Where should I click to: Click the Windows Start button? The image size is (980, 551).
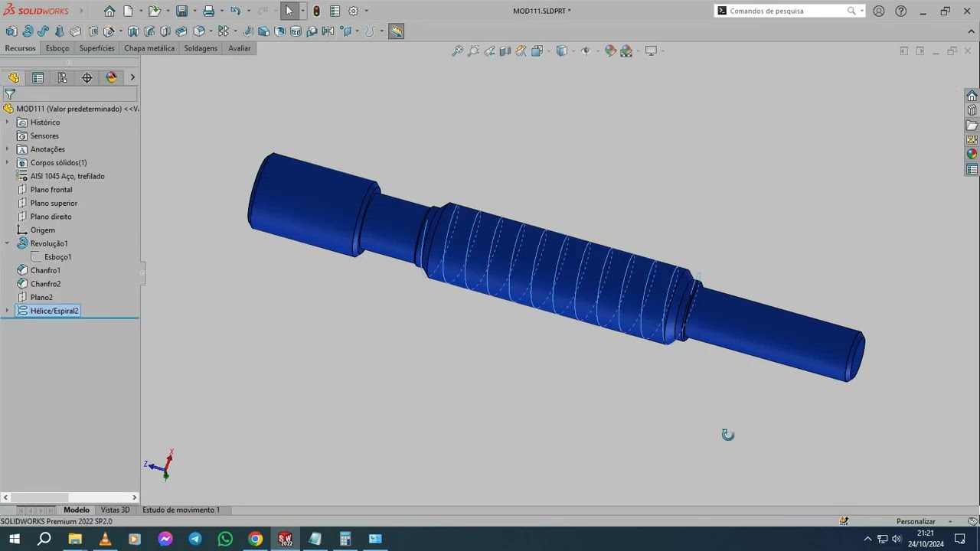(15, 539)
